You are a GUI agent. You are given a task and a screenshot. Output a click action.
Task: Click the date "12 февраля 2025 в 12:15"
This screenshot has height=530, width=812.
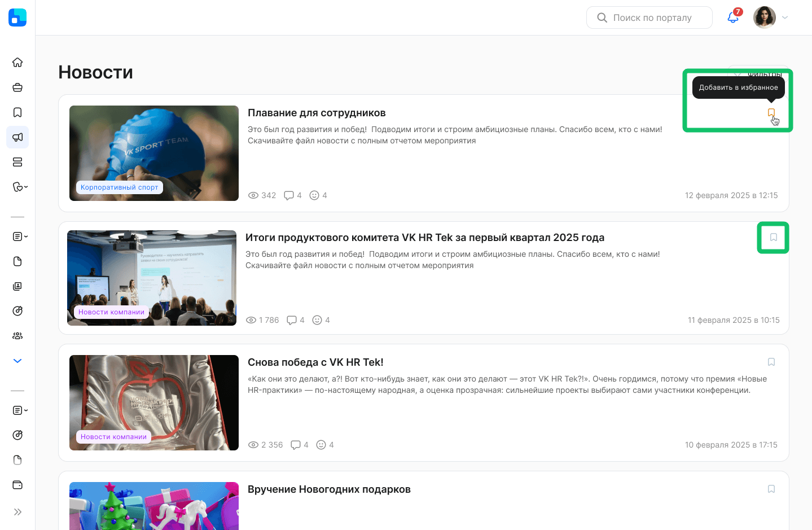coord(731,195)
